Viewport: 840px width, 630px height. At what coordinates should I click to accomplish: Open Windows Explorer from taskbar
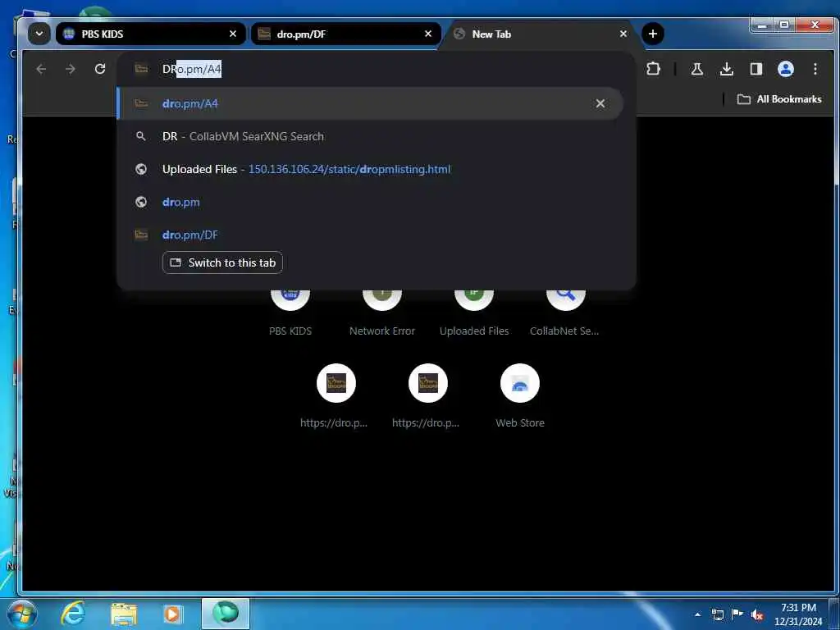[124, 614]
